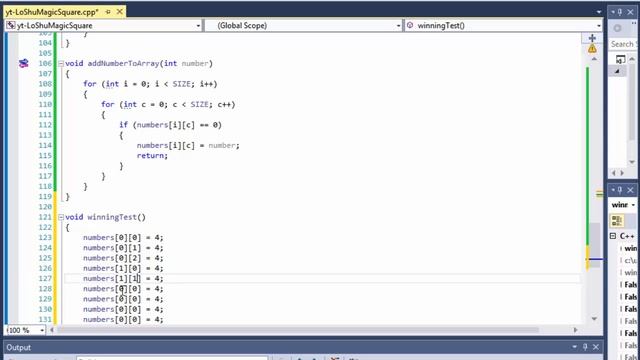Click the editor vertical scrollbar up arrow
640x360 pixels.
[x=594, y=59]
